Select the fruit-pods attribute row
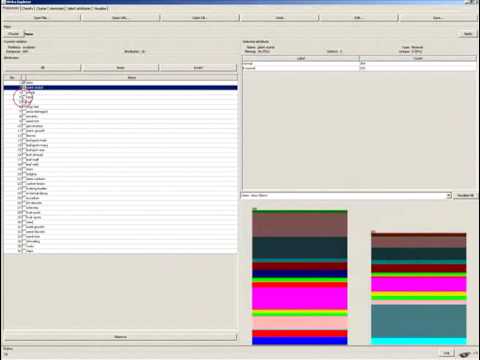The image size is (480, 360). coord(121,213)
